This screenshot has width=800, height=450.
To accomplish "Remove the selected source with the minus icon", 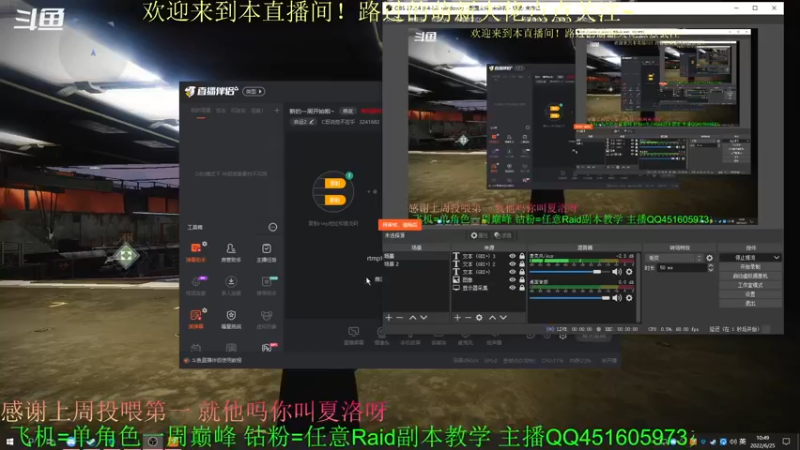I will tap(468, 317).
